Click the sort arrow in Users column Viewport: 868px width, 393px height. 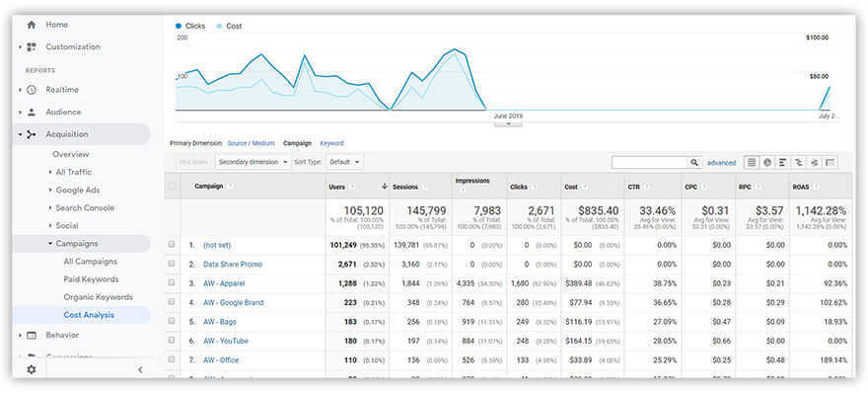point(384,187)
